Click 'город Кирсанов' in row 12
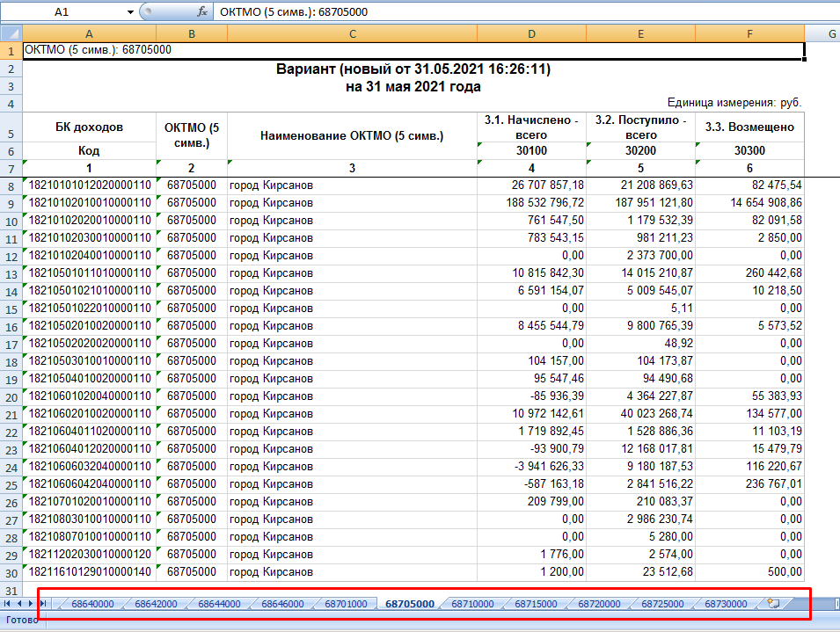Screen dimensions: 840x632 coord(271,256)
